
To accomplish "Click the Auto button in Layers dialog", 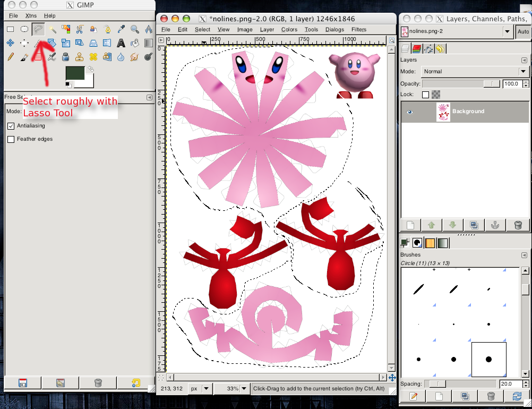I will [523, 31].
